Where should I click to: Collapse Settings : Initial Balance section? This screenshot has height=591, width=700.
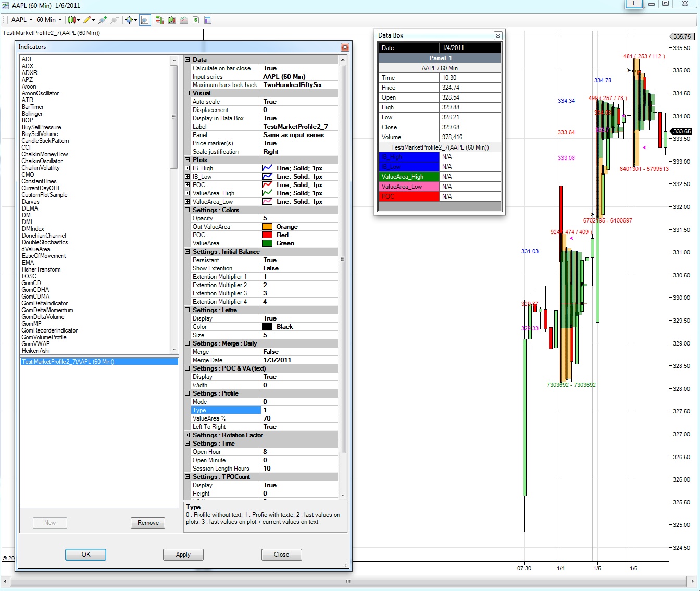point(187,252)
